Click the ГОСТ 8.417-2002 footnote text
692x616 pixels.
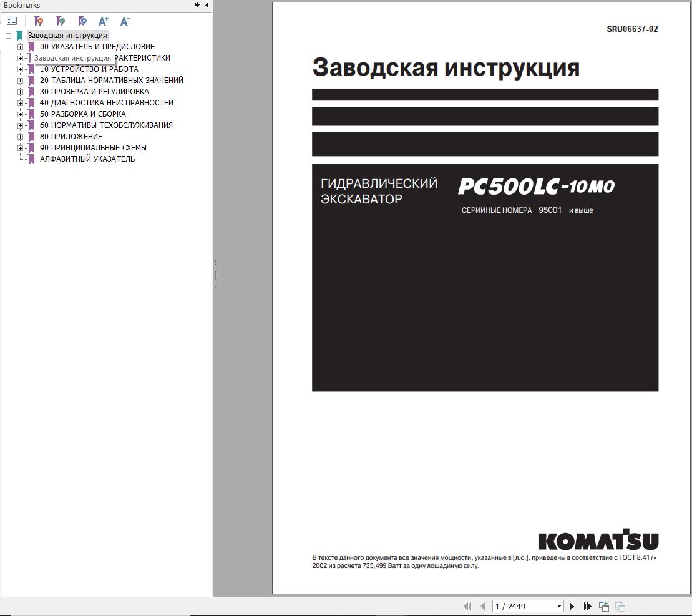click(x=484, y=562)
